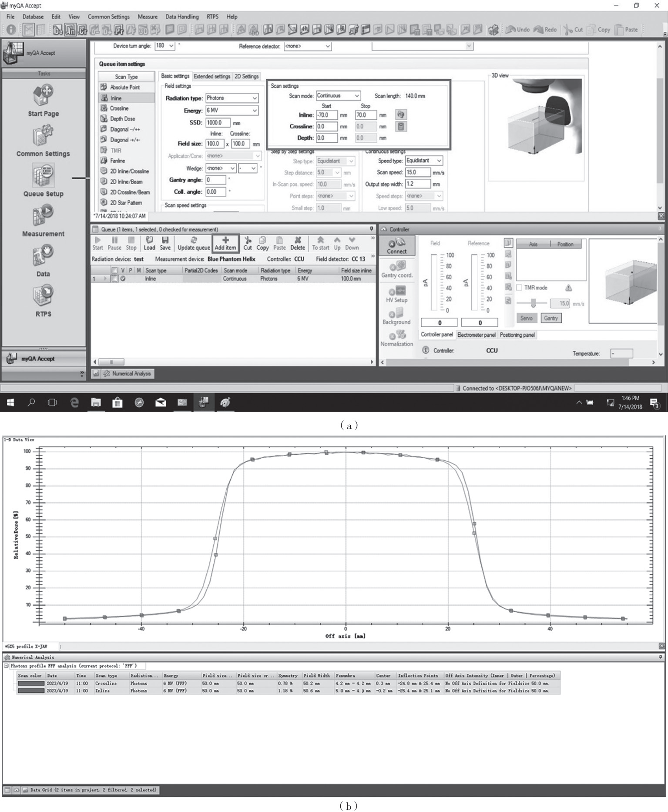Click the SSD field showing 1000.0

tap(218, 123)
